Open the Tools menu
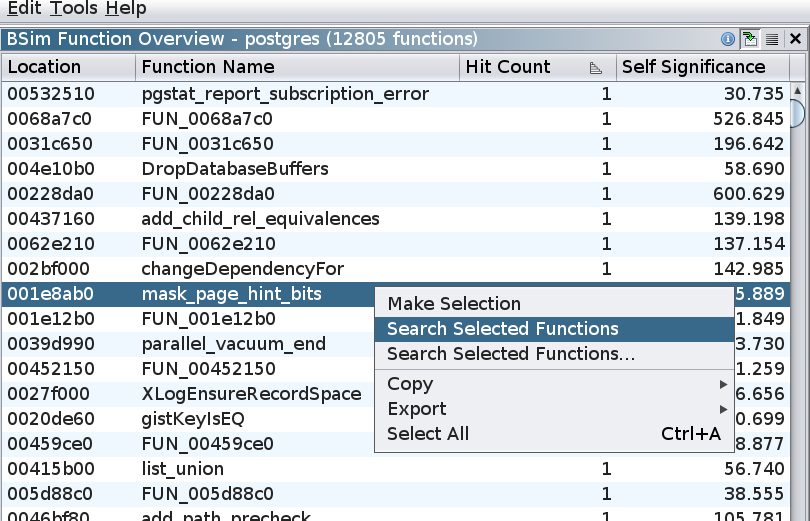 [74, 9]
